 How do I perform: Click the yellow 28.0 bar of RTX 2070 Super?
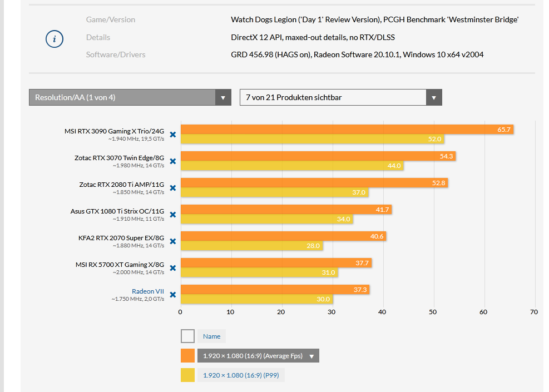(252, 246)
